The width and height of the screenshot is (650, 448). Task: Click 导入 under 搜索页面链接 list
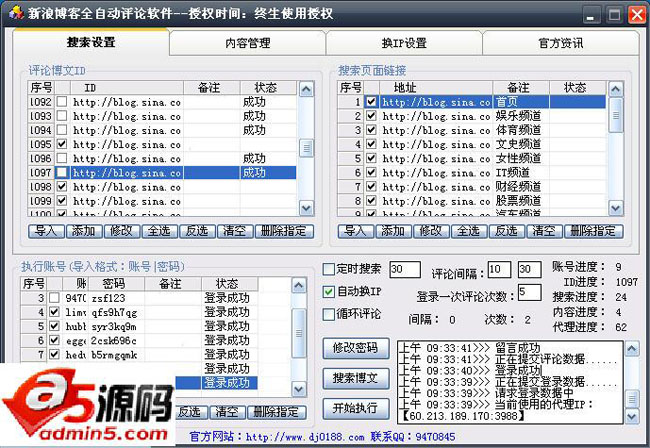coord(356,231)
